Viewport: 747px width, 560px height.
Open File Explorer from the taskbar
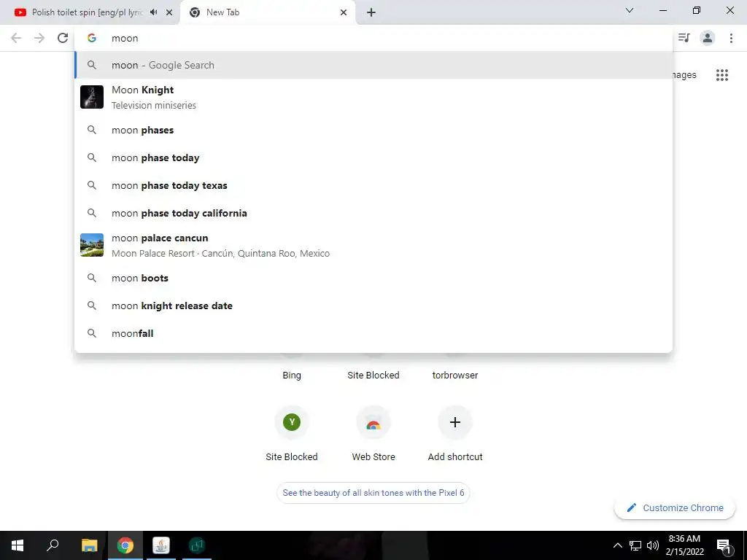click(90, 545)
